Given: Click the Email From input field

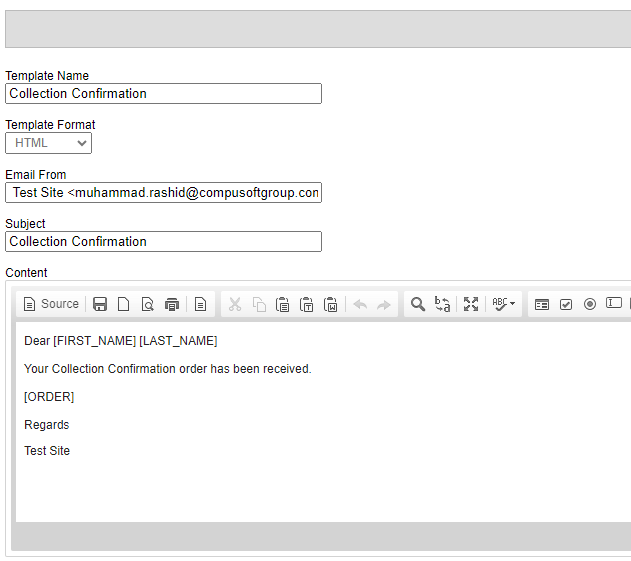Looking at the screenshot, I should point(163,192).
